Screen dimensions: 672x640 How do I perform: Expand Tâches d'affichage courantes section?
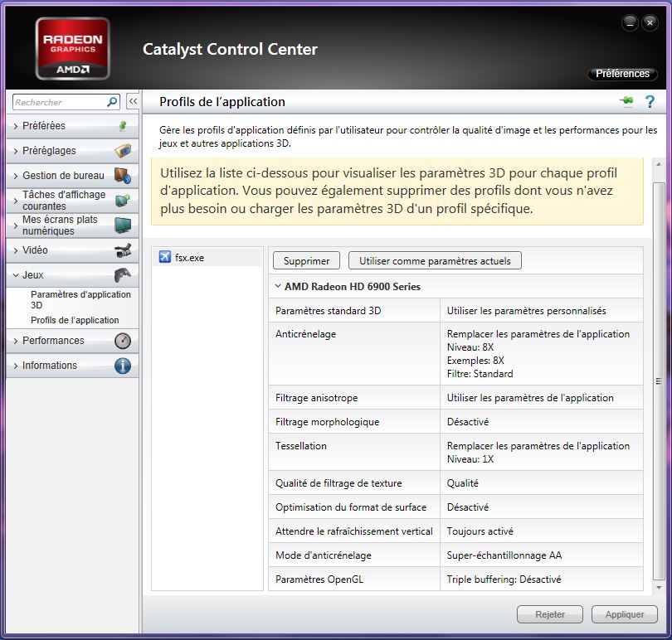72,201
